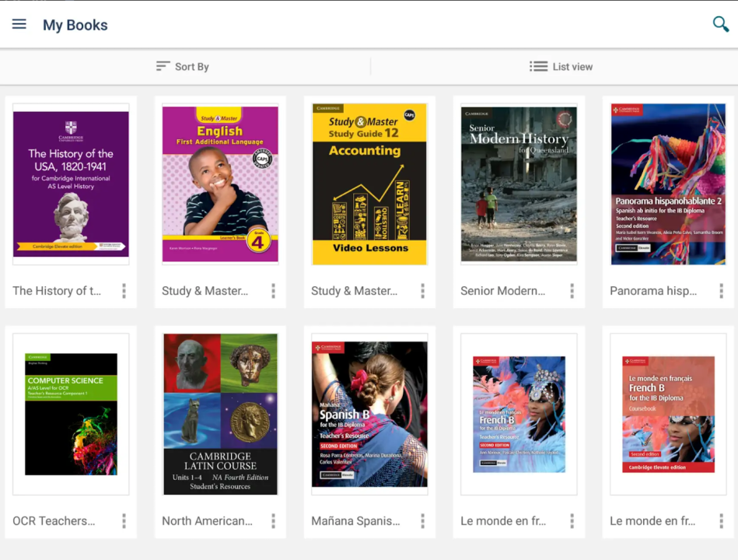Open The History of the USA book cover
Screen dimensions: 738x560
tap(71, 184)
